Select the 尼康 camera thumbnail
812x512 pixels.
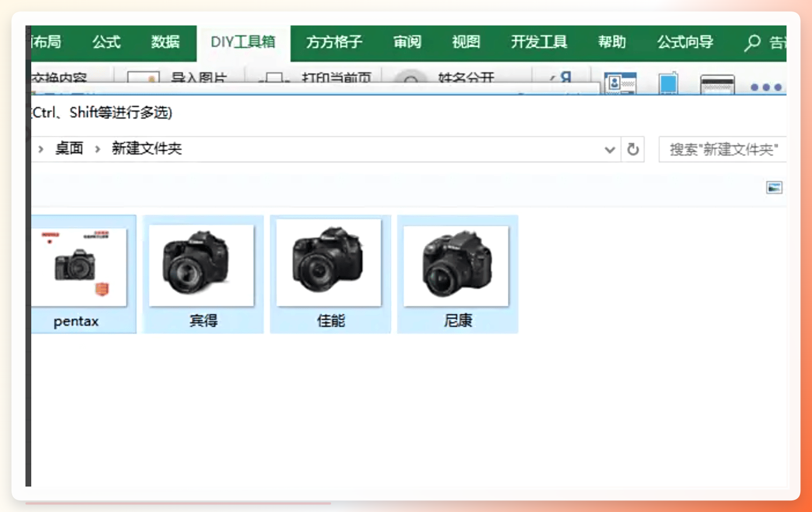456,266
